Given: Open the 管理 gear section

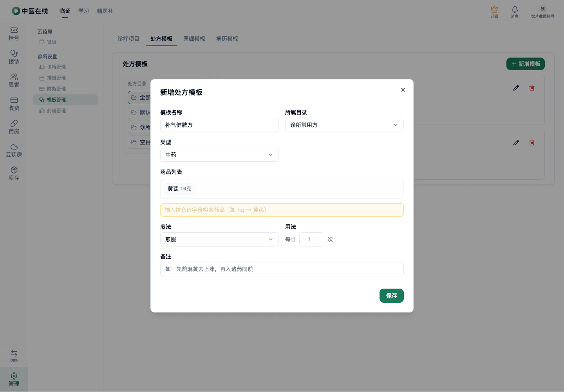Looking at the screenshot, I should [x=14, y=379].
